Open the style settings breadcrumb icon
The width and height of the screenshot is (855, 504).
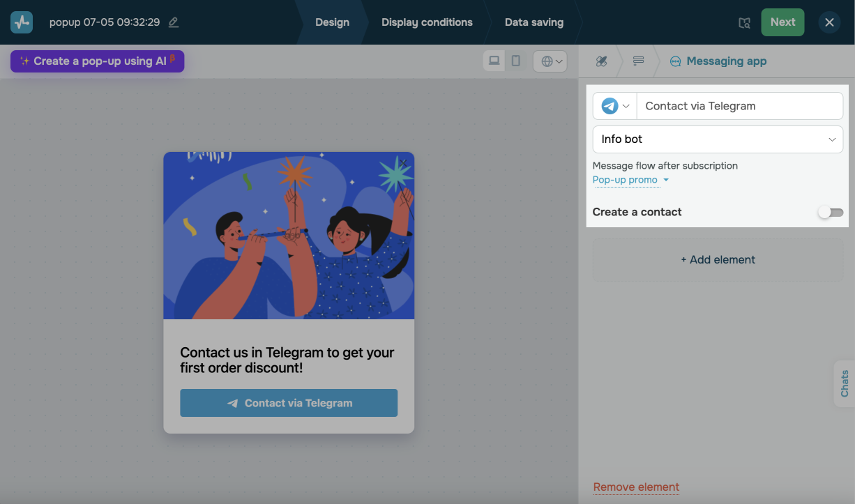pos(601,61)
